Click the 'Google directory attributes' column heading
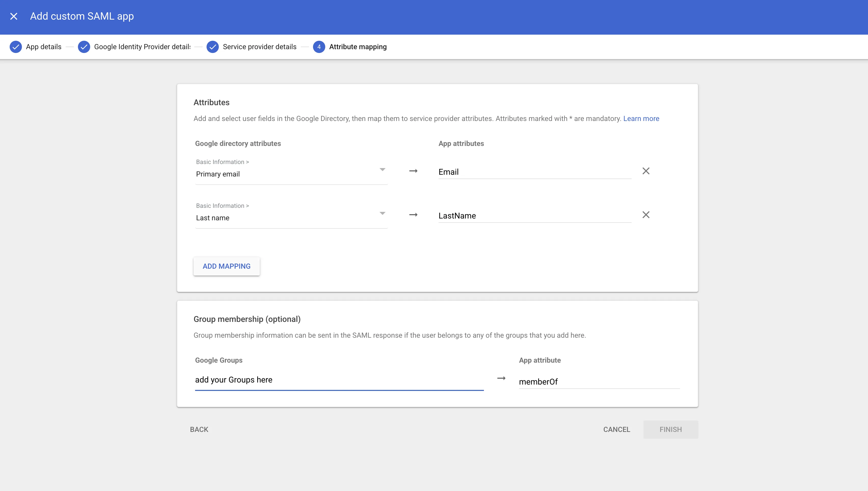This screenshot has width=868, height=491. pos(238,144)
